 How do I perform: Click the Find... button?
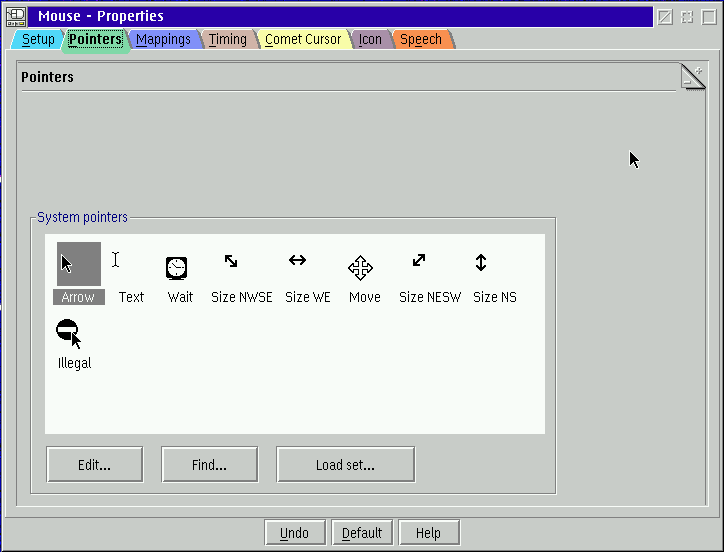[x=210, y=464]
